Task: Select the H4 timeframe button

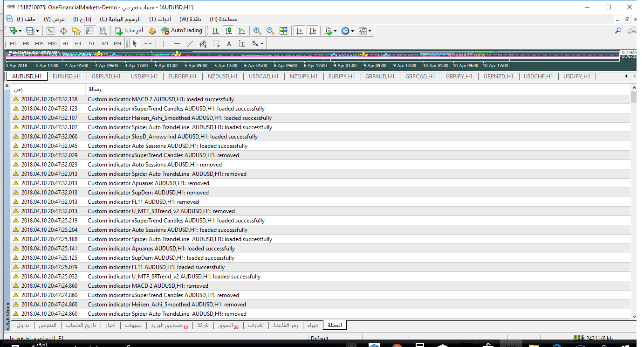Action: pyautogui.click(x=78, y=43)
